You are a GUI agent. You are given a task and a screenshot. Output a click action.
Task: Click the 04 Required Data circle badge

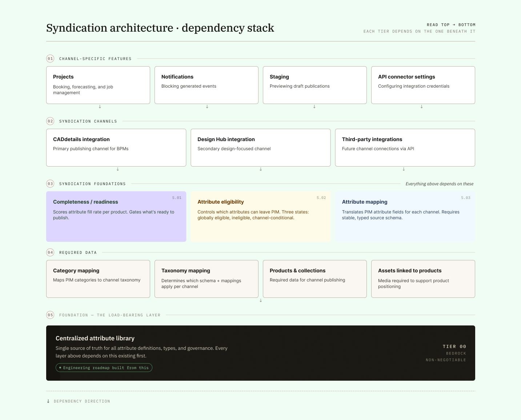[x=50, y=252]
